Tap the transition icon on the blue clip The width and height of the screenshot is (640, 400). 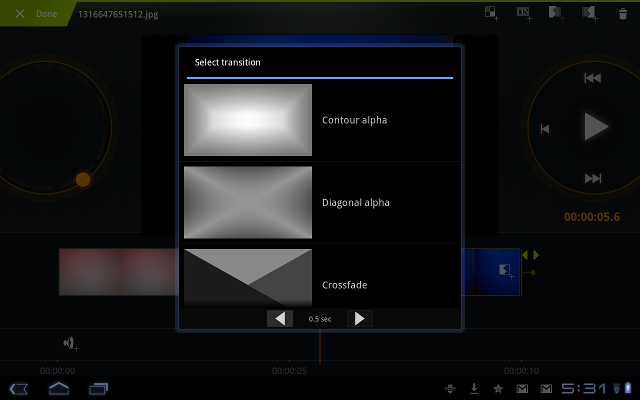pyautogui.click(x=506, y=271)
